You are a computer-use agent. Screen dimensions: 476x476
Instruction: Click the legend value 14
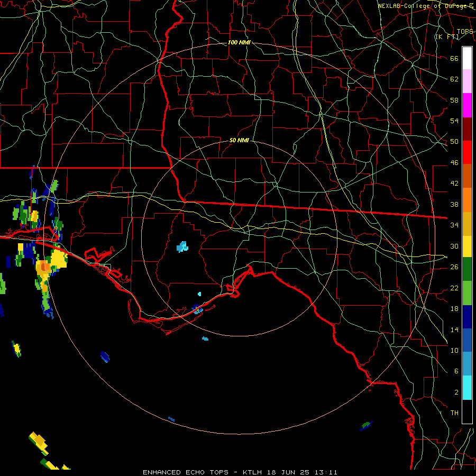454,329
